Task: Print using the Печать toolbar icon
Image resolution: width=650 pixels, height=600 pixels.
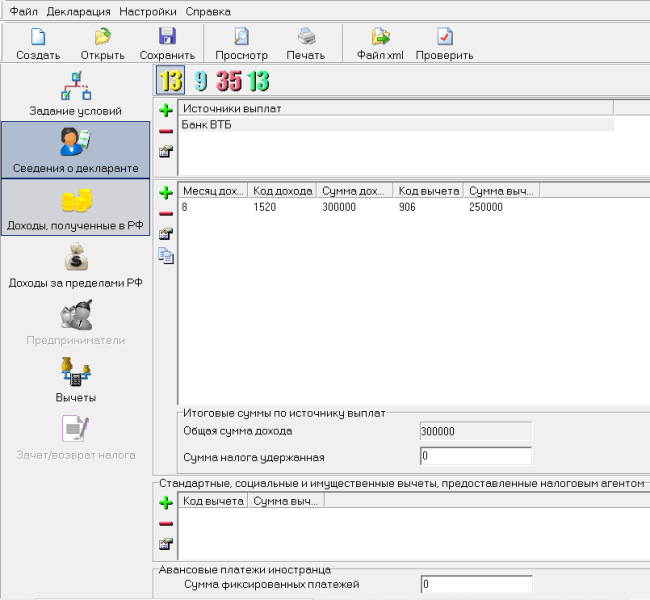Action: point(305,38)
